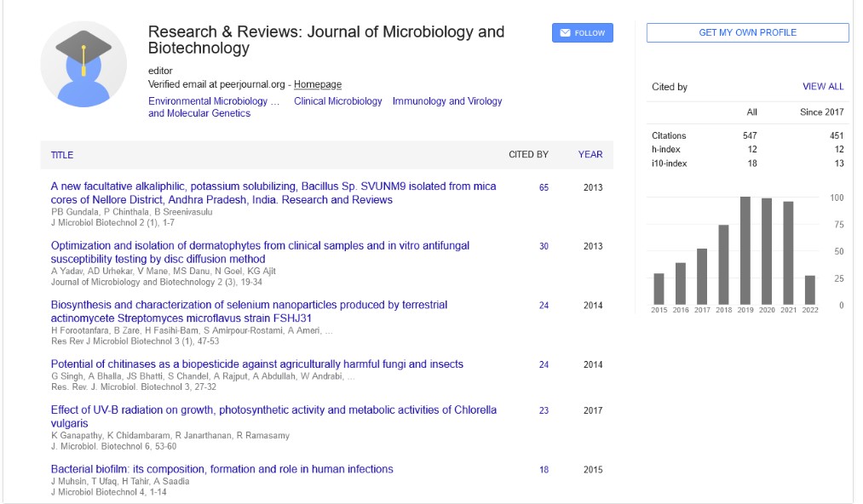This screenshot has width=863, height=504.
Task: Open the Bacterial biofilm article
Action: (x=222, y=469)
